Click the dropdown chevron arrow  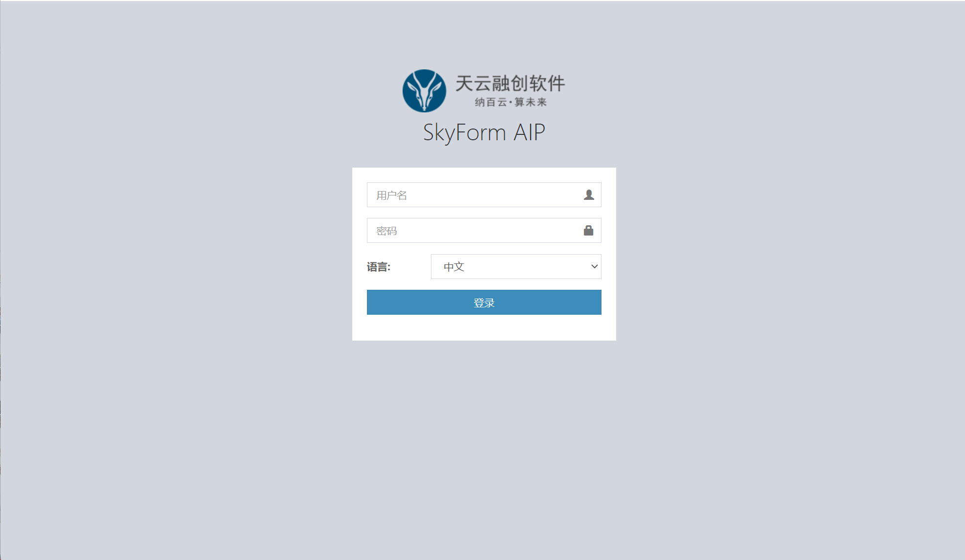tap(594, 266)
